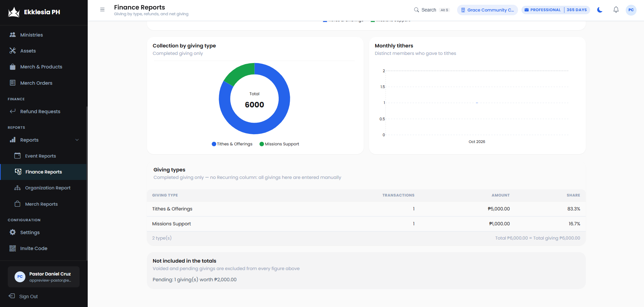The height and width of the screenshot is (307, 644).
Task: Select the Missions Support table row
Action: tap(366, 224)
